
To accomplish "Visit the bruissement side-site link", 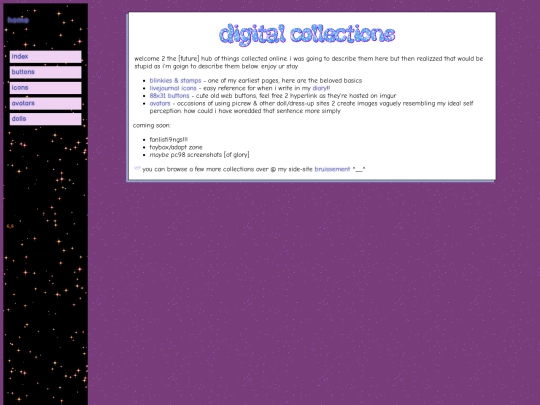I will pyautogui.click(x=332, y=169).
